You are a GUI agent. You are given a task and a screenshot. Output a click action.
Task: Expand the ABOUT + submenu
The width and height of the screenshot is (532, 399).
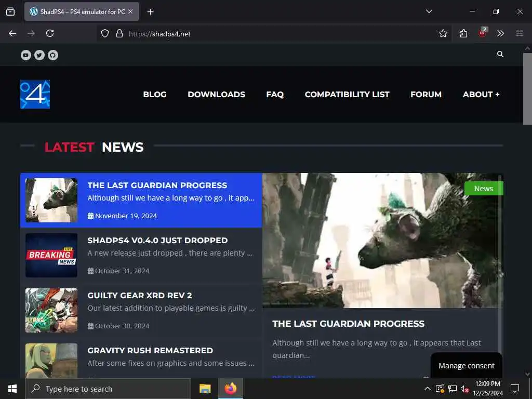point(481,95)
